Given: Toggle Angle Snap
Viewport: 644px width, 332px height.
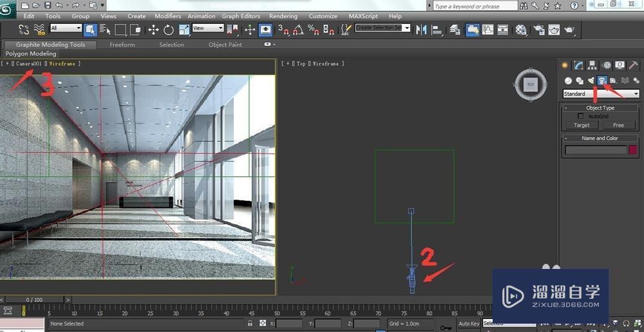Looking at the screenshot, I should click(x=299, y=30).
